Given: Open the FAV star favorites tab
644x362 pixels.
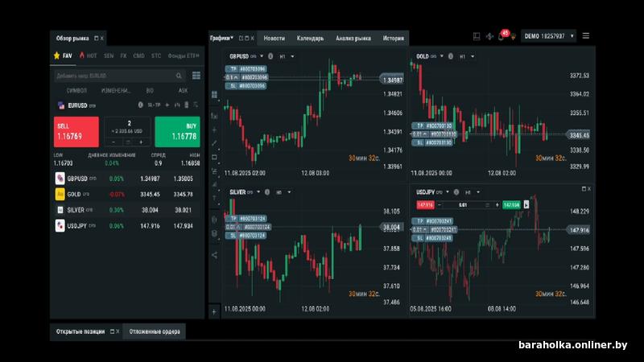Looking at the screenshot, I should pyautogui.click(x=63, y=56).
